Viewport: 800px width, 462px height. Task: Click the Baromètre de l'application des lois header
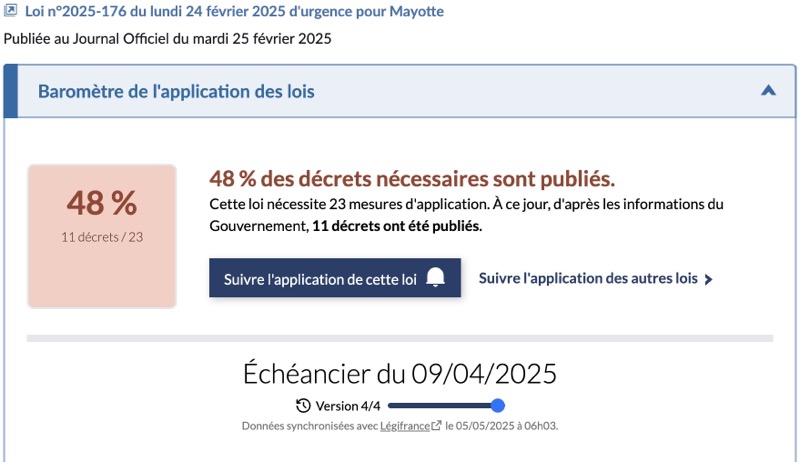pos(176,91)
